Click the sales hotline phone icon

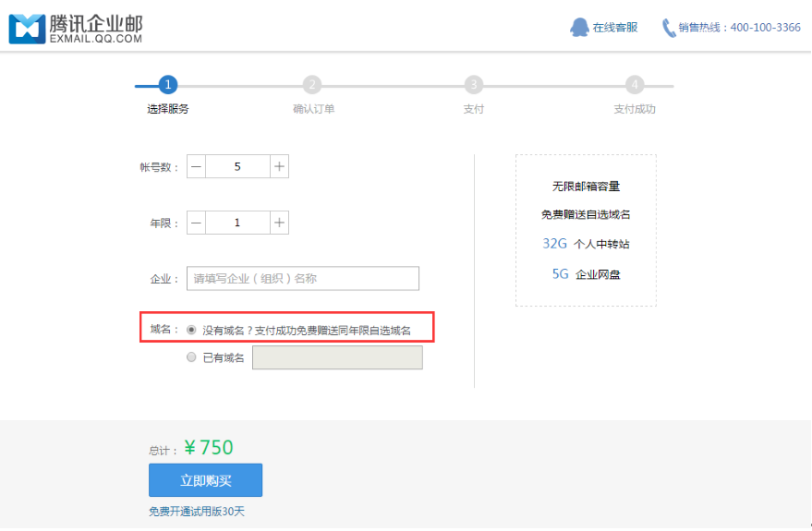(669, 28)
